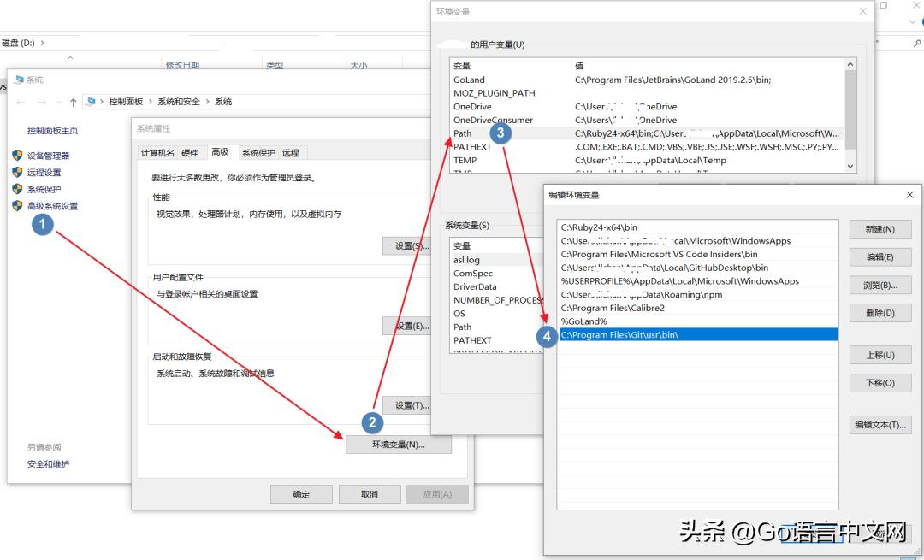Select Path in system variables list

[496, 327]
